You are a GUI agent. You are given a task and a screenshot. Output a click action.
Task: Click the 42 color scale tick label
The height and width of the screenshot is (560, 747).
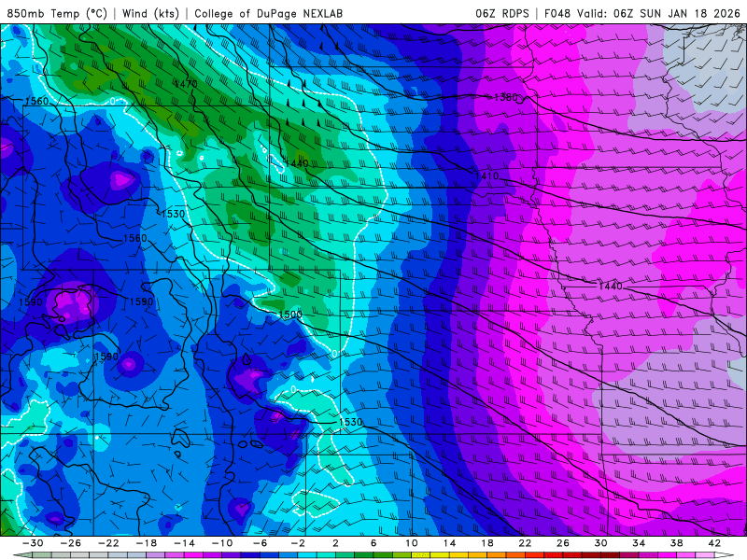(x=714, y=543)
